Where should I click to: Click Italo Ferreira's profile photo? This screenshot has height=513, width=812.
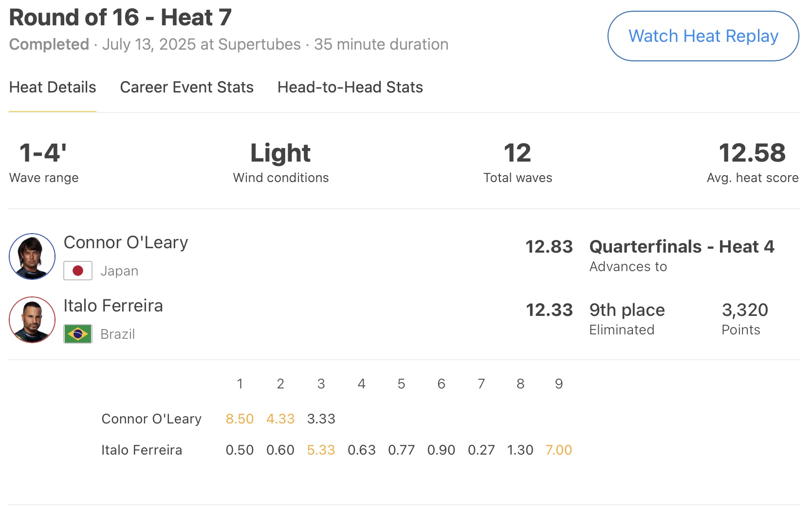[x=32, y=320]
